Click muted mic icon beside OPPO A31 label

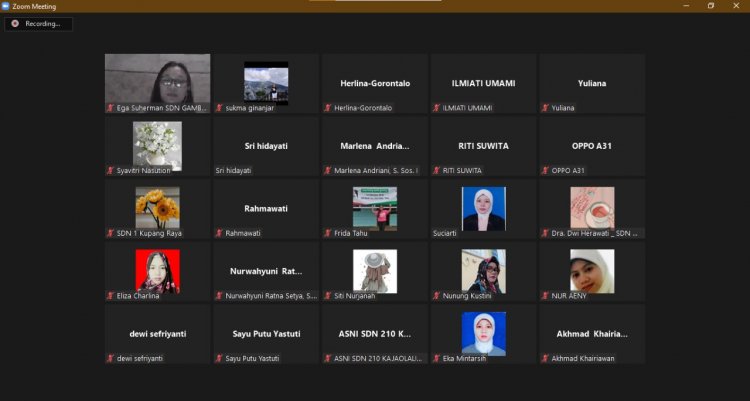pyautogui.click(x=545, y=171)
